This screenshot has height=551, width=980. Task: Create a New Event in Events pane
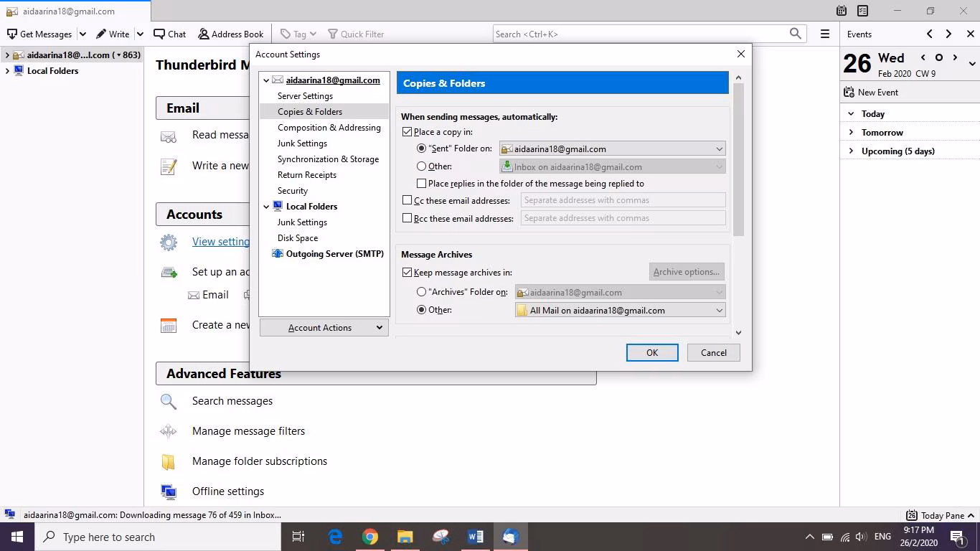872,93
